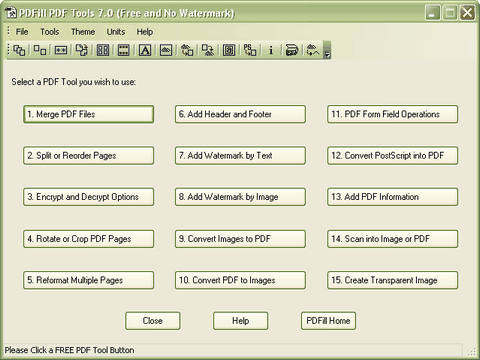
Task: Click '8. Add Watermark by Image' button
Action: tap(240, 197)
